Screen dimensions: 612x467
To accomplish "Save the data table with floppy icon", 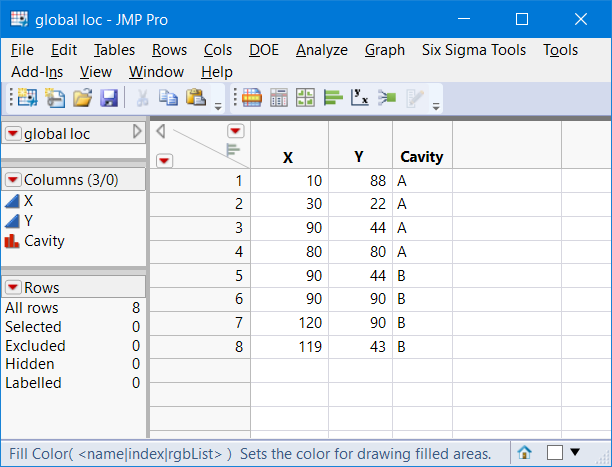I will point(109,98).
